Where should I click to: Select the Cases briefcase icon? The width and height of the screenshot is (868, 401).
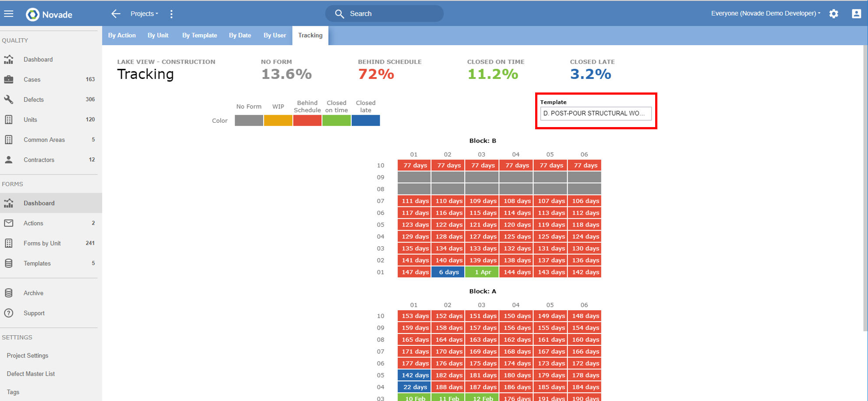point(9,79)
